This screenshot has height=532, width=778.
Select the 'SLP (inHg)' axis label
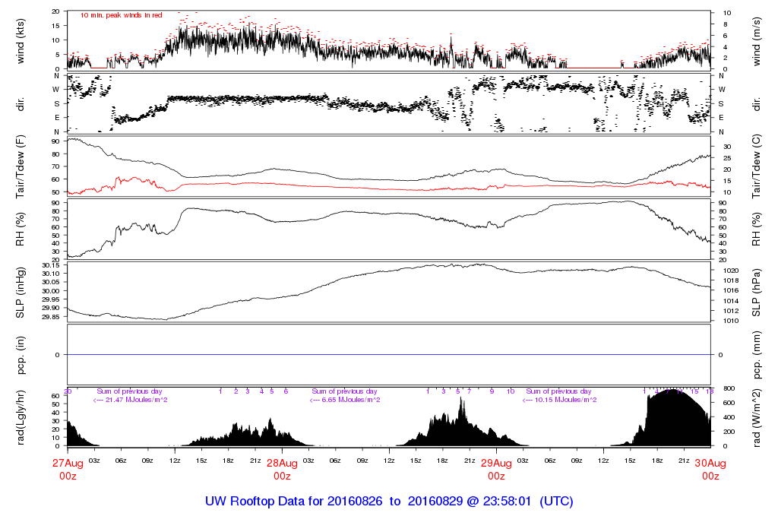21,293
